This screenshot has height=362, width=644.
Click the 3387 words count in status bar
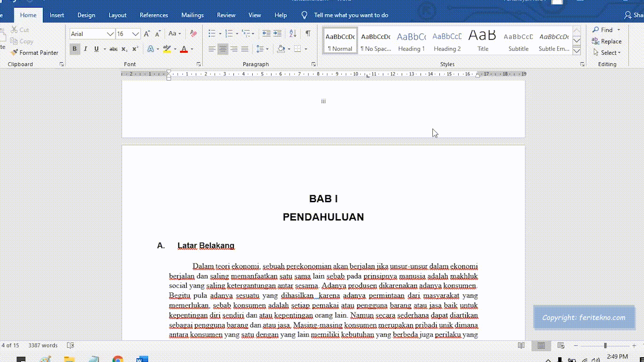(43, 346)
